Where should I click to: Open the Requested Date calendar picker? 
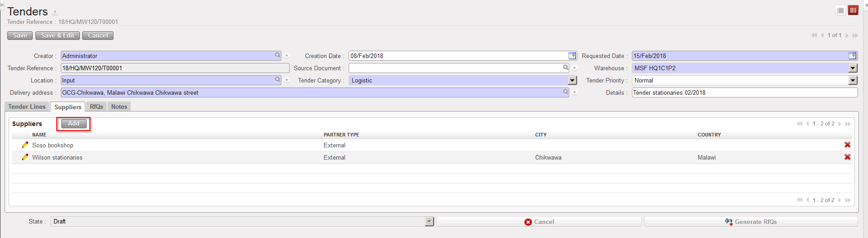coord(852,56)
